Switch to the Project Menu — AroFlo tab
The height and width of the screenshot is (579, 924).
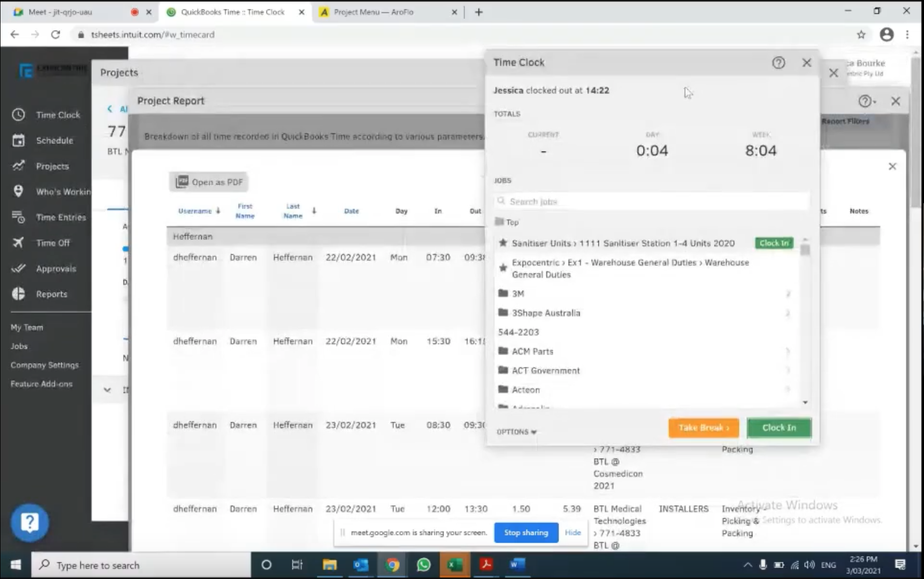click(373, 12)
